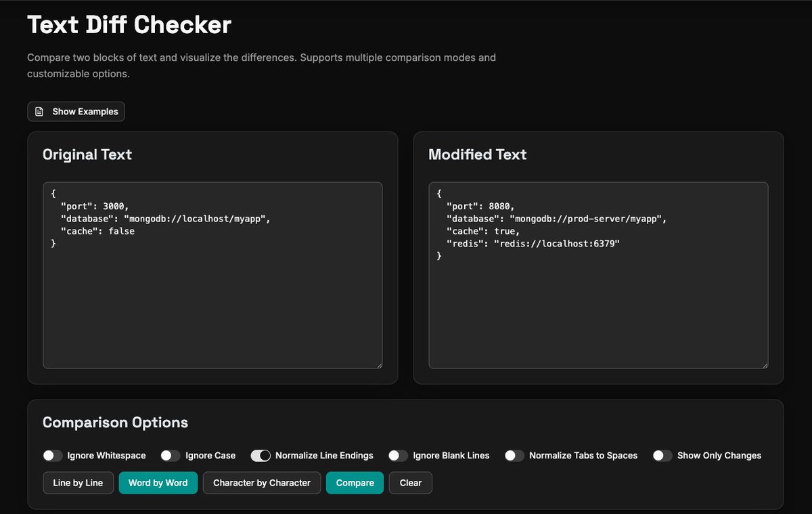Click the Normalize Tabs to Spaces label
This screenshot has height=514, width=812.
[x=583, y=456]
